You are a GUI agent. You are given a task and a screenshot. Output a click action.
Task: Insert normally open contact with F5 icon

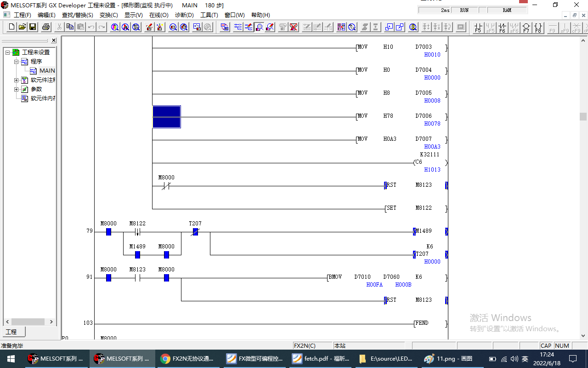pos(478,28)
